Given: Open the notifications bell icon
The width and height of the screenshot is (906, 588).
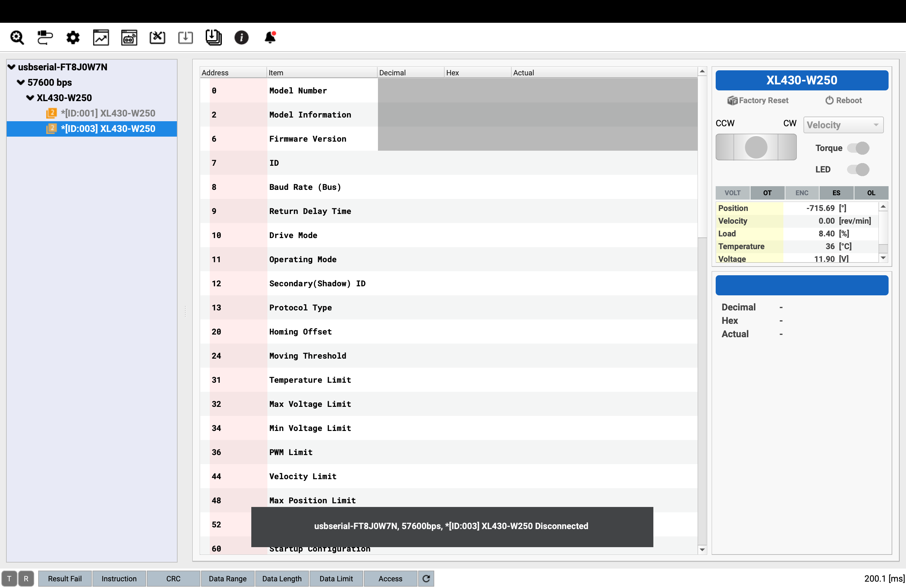Looking at the screenshot, I should tap(270, 37).
